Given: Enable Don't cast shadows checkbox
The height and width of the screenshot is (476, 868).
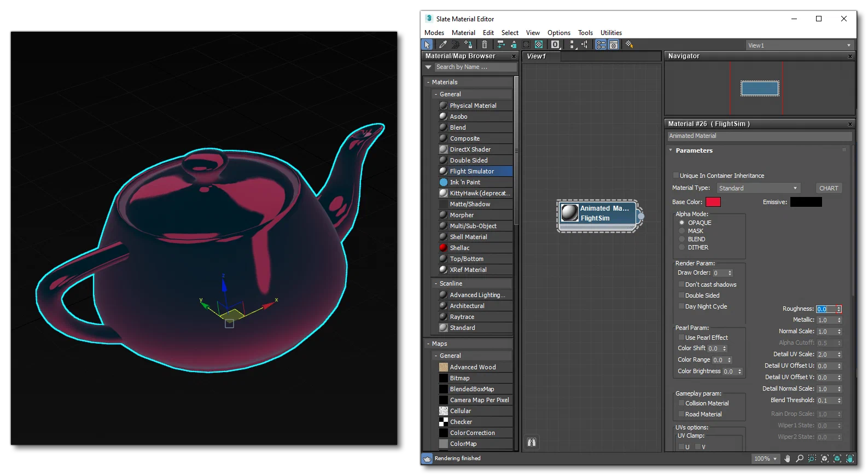Looking at the screenshot, I should coord(681,285).
